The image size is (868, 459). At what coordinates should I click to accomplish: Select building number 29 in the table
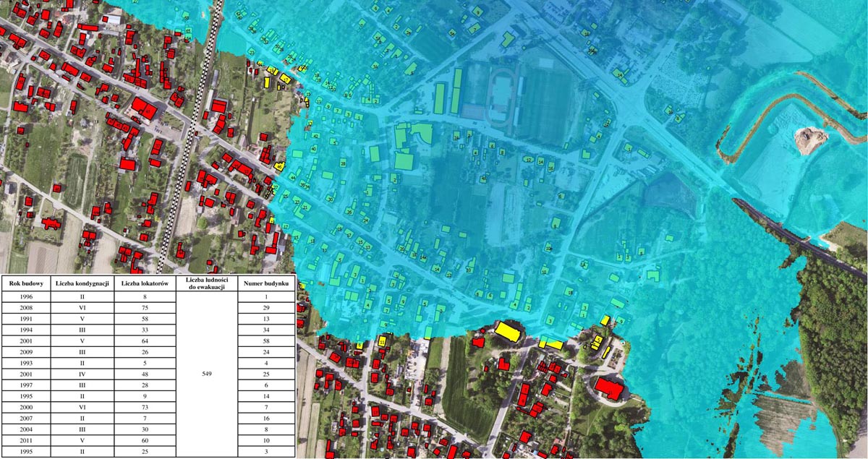266,308
